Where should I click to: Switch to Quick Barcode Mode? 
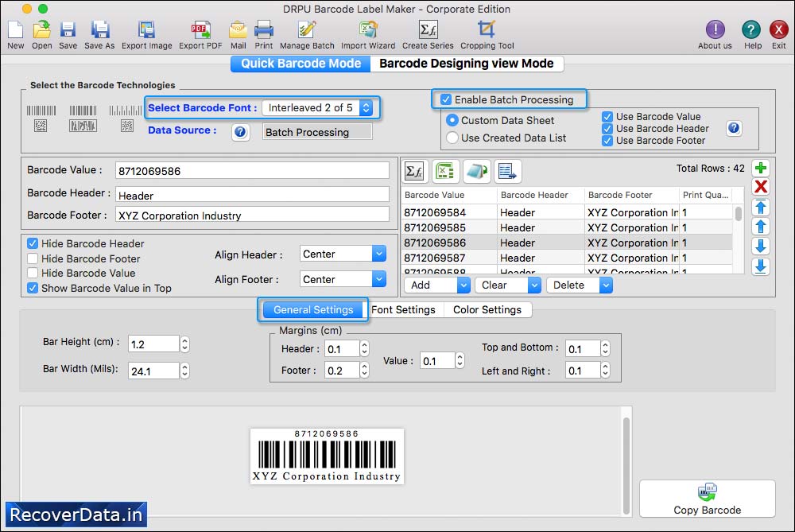301,64
